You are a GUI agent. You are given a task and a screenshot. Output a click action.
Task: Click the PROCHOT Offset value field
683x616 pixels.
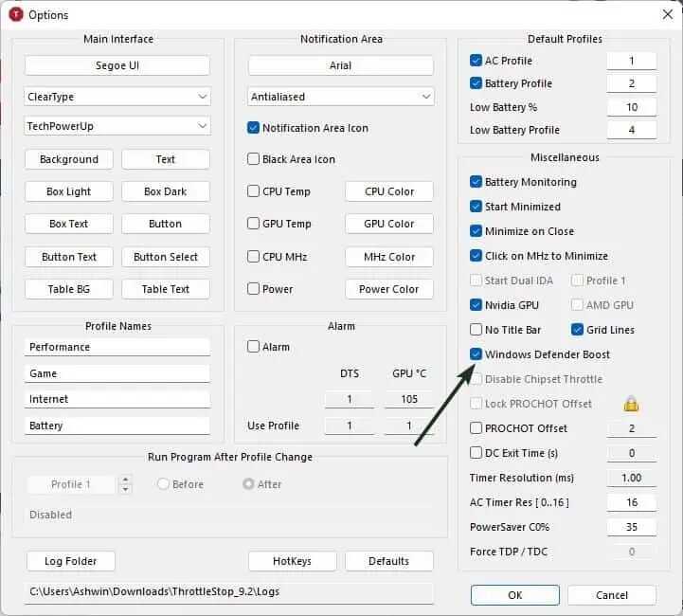tap(631, 428)
